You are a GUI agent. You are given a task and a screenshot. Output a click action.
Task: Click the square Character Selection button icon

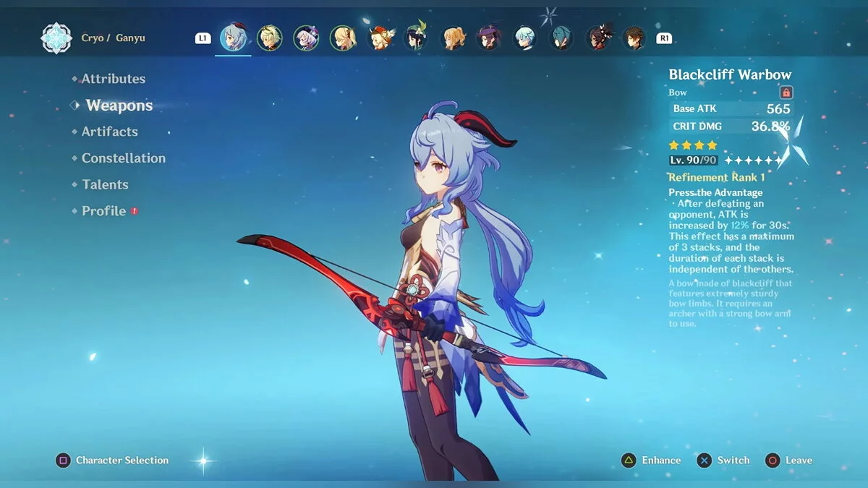click(64, 461)
